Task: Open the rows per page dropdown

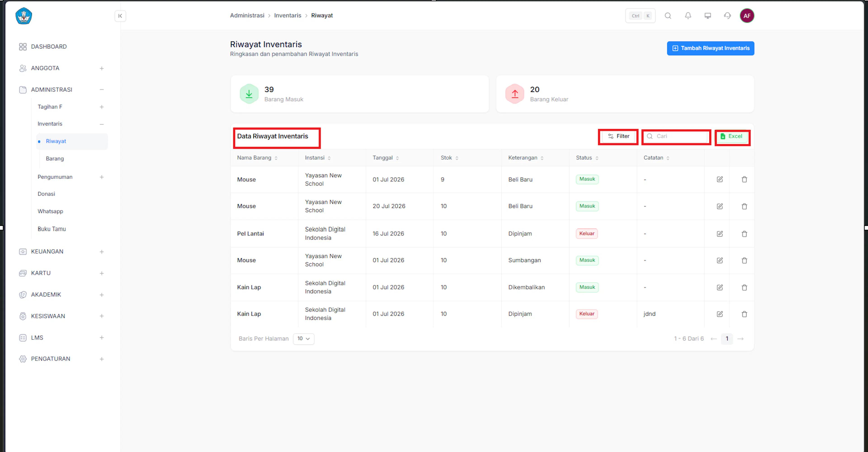Action: tap(304, 339)
